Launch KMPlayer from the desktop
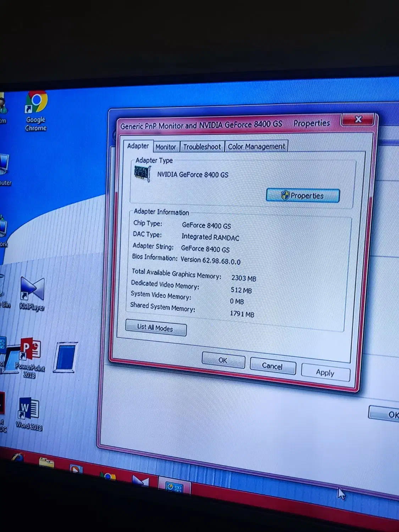 tap(32, 290)
